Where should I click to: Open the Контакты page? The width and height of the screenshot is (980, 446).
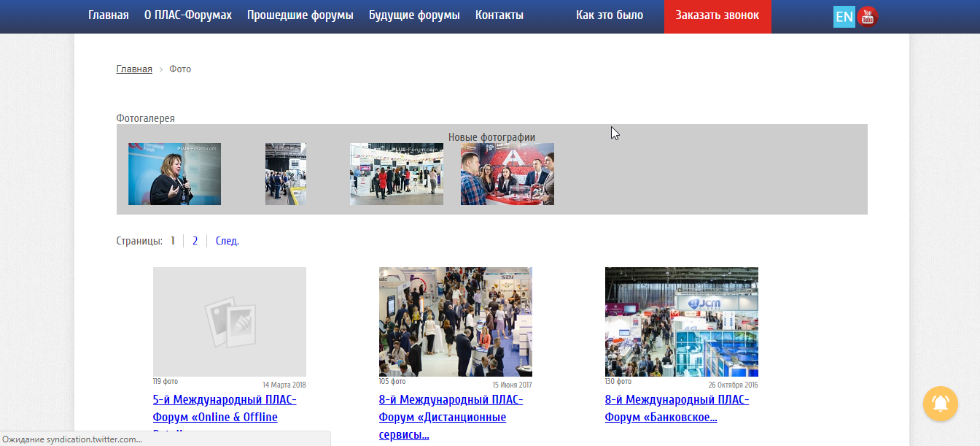point(499,14)
